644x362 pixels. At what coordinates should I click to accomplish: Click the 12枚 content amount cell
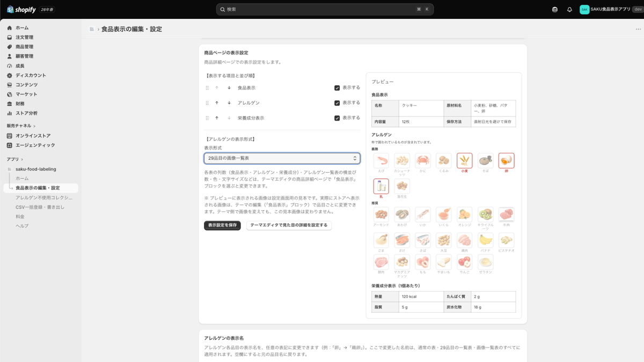coord(421,122)
